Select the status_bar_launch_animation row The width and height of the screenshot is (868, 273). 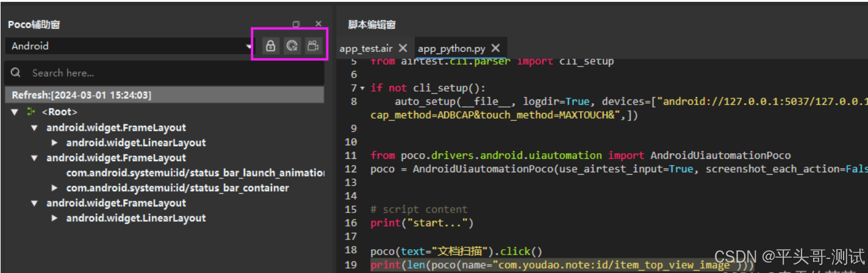click(x=195, y=173)
